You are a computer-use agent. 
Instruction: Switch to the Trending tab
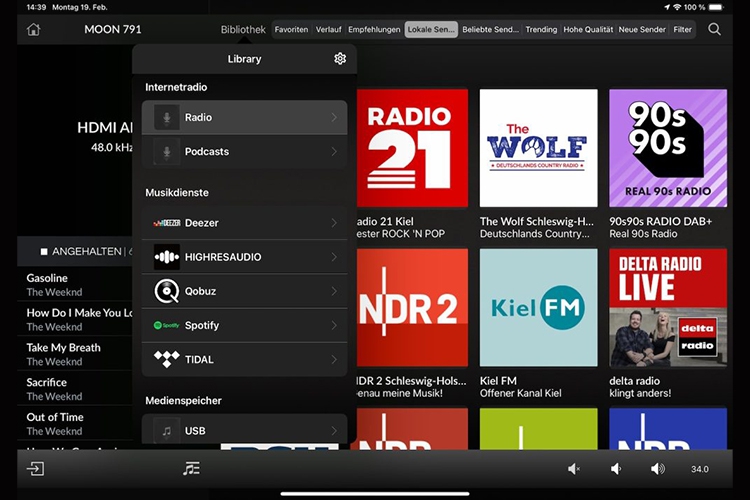pos(541,30)
